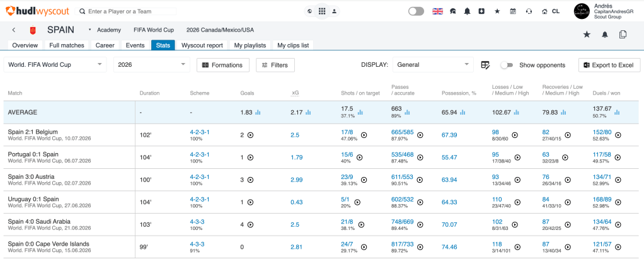Open the 2026 season dropdown
Viewport: 644px width, 264px height.
click(x=152, y=65)
